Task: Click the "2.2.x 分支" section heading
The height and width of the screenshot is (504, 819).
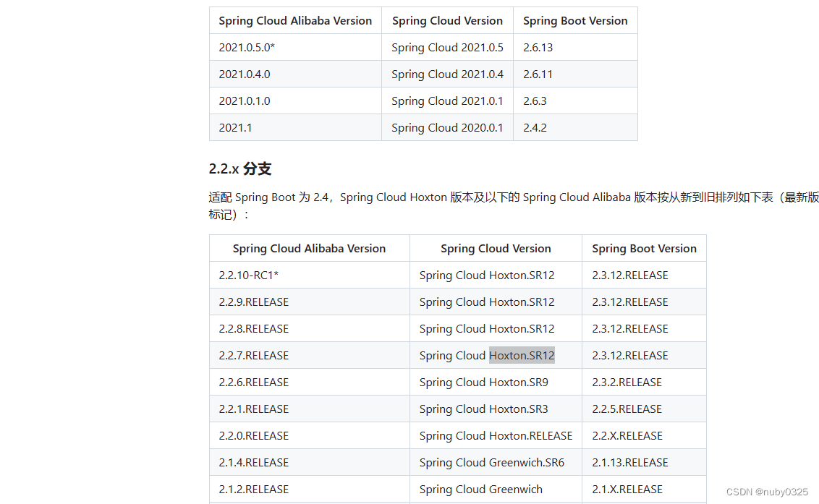Action: [x=240, y=168]
